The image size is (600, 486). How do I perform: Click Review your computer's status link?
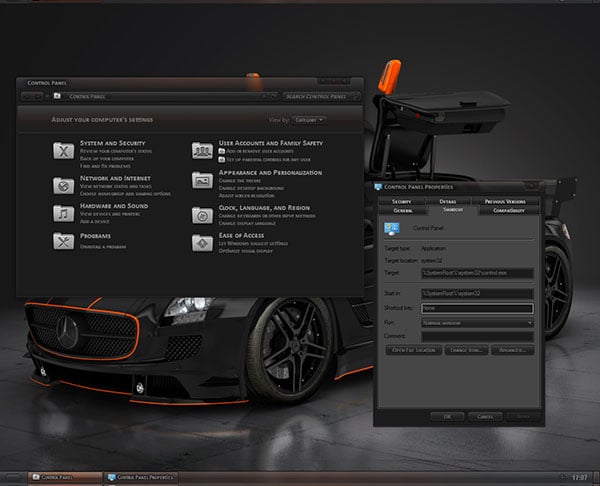[x=116, y=151]
